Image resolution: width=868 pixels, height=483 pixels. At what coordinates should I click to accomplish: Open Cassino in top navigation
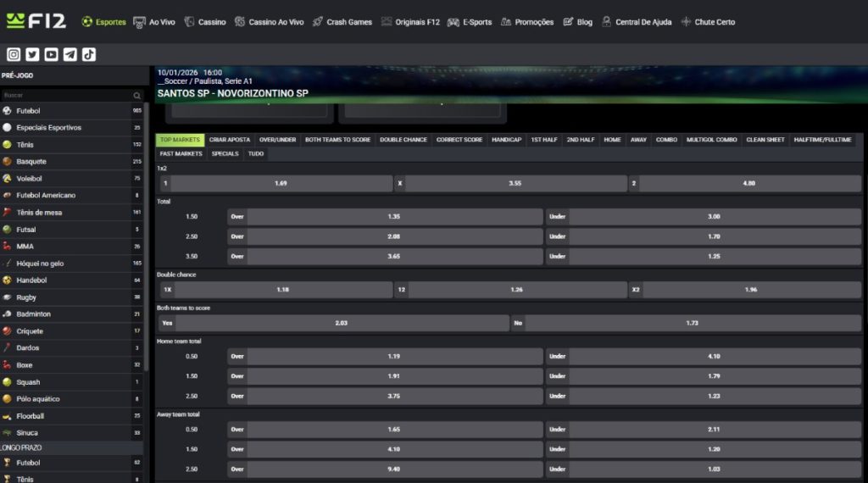coord(205,22)
